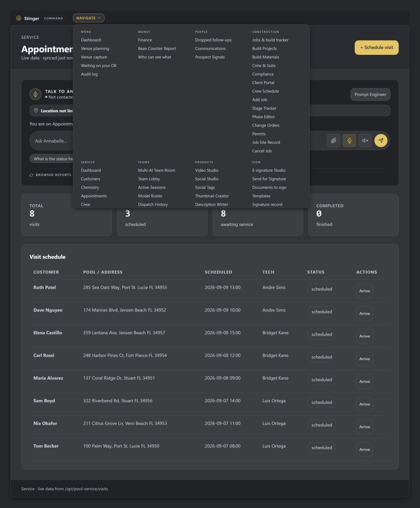Click the location pin icon
420x508 pixels.
[x=36, y=110]
